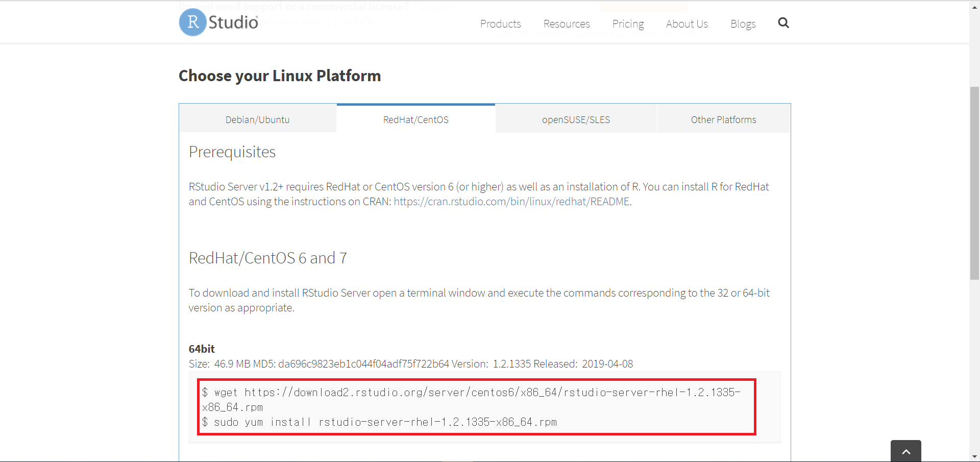Click the RStudio logo

pyautogui.click(x=218, y=22)
